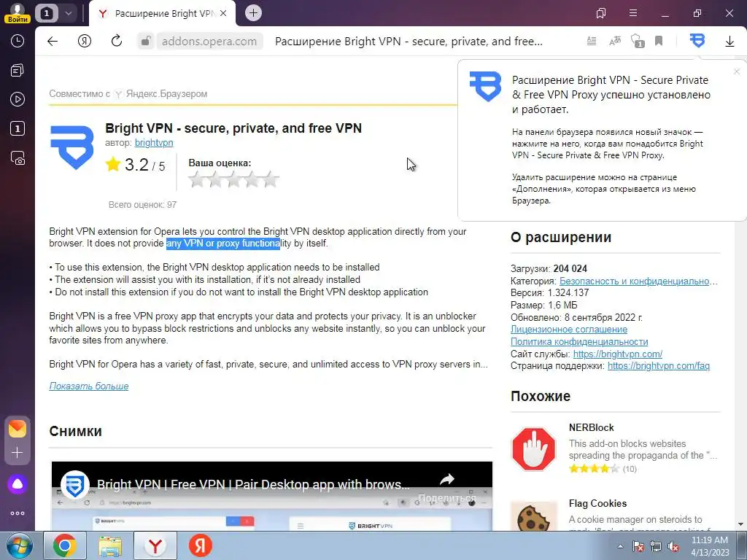Show hidden system tray icons

[620, 546]
